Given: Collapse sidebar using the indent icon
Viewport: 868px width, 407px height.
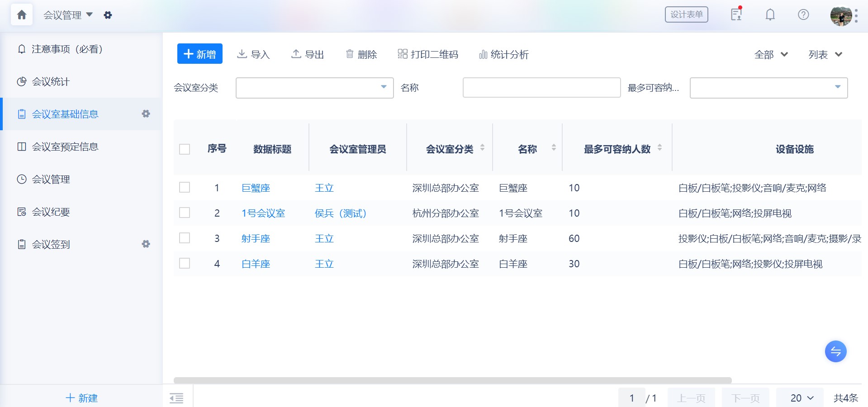Looking at the screenshot, I should tap(176, 398).
